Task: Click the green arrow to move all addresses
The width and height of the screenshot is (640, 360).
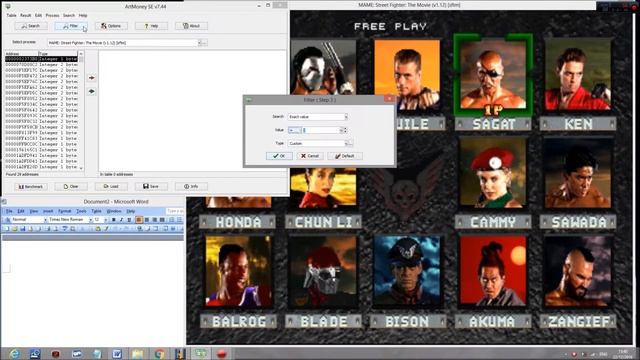Action: [92, 91]
